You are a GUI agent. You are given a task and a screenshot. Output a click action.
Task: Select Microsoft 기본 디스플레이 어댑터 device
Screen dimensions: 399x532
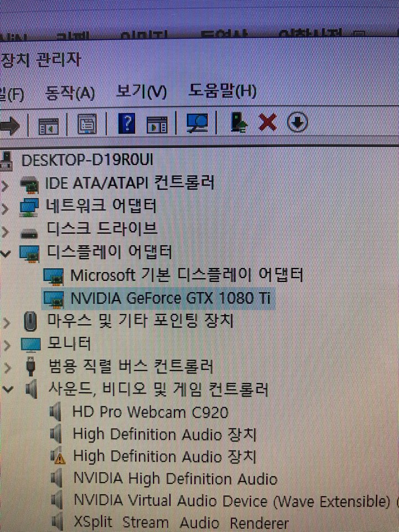click(x=186, y=275)
